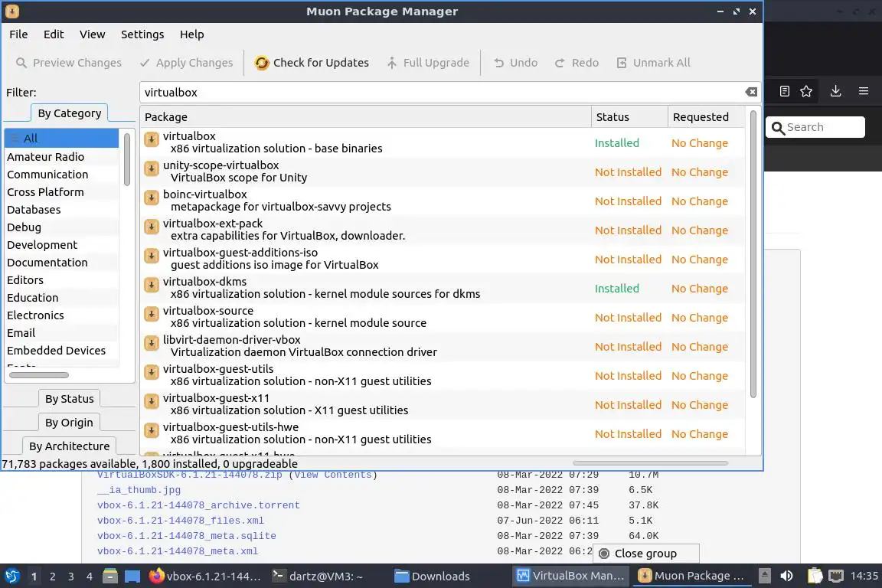Open the browser downloads arrow icon
Image resolution: width=882 pixels, height=588 pixels.
tap(835, 91)
